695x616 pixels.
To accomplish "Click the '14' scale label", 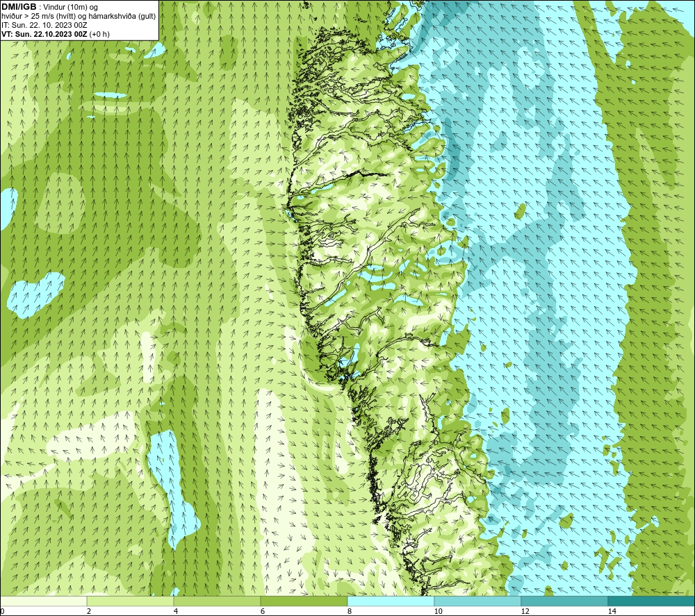I will coord(612,611).
